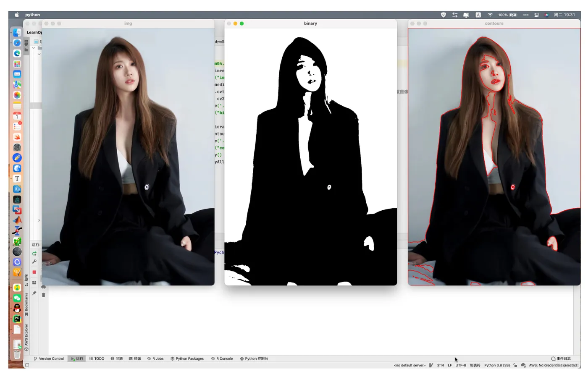Open Finder from the dock

pos(17,32)
